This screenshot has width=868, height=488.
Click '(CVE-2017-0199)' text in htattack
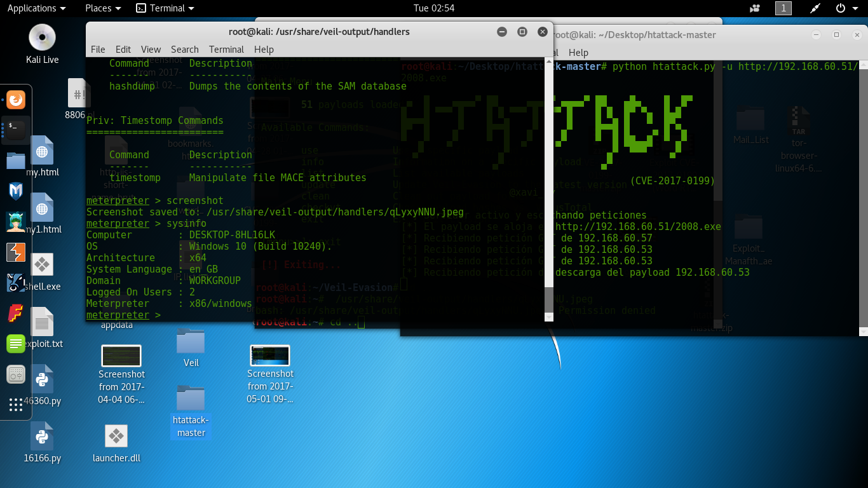[672, 180]
